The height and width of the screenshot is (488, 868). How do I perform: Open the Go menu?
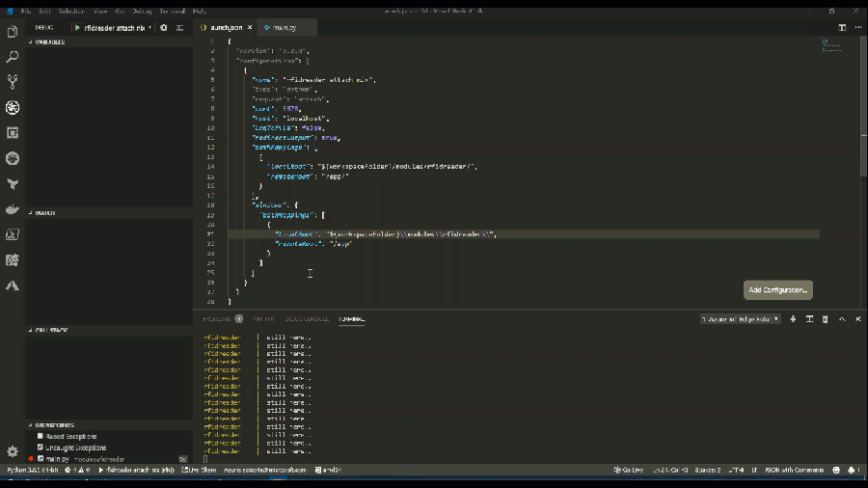point(120,11)
